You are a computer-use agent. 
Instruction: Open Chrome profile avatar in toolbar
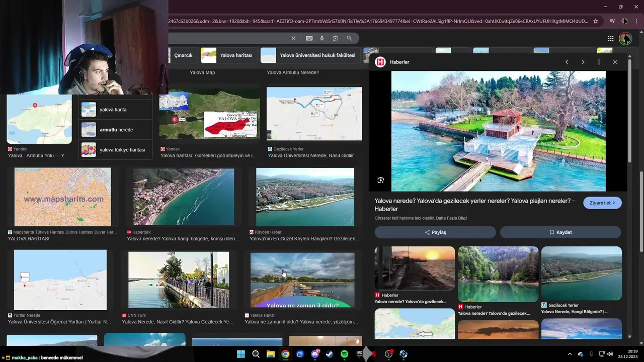click(x=624, y=21)
